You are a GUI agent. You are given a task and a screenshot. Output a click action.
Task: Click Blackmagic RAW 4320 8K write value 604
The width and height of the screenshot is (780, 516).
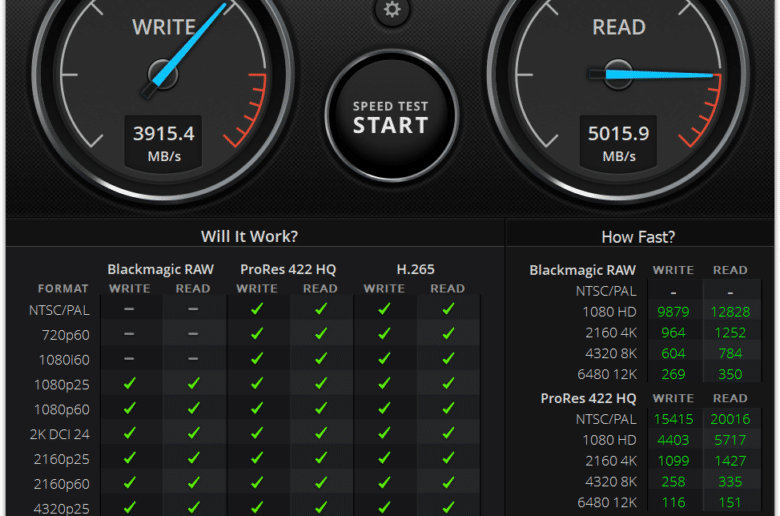click(673, 354)
